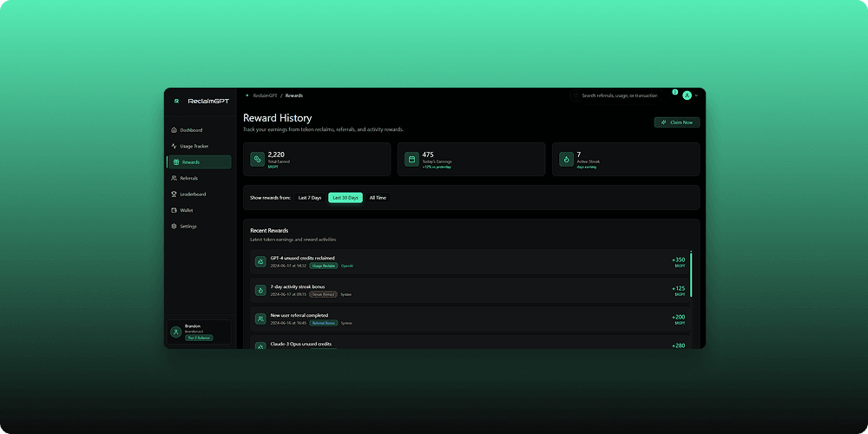Show rewards from All Time
This screenshot has width=868, height=434.
point(378,198)
